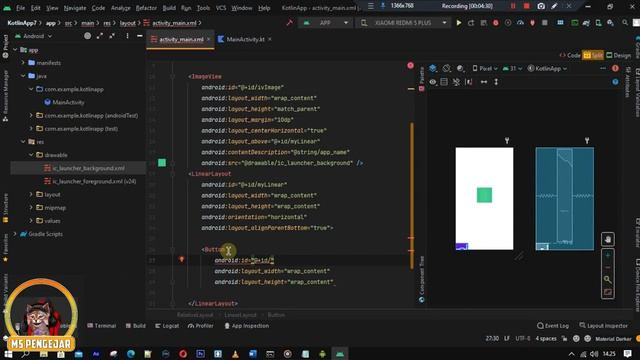
Task: Click the Stop square icon in main toolbar
Action: (x=544, y=23)
